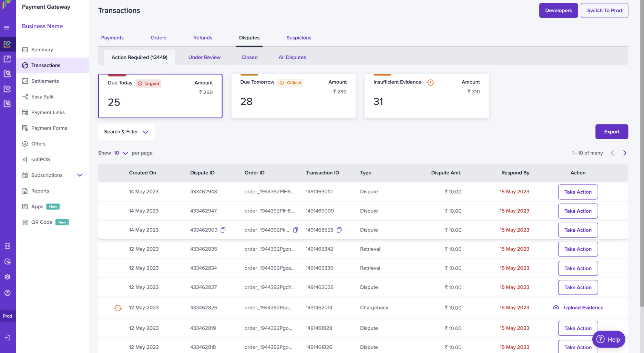Image resolution: width=644 pixels, height=353 pixels.
Task: Open user profile icon in left rail
Action: coord(8,293)
